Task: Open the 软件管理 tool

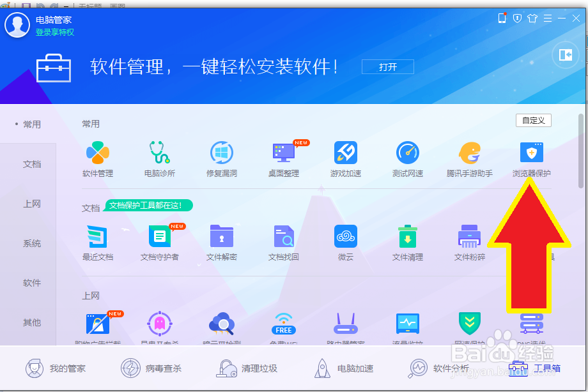Action: [98, 158]
